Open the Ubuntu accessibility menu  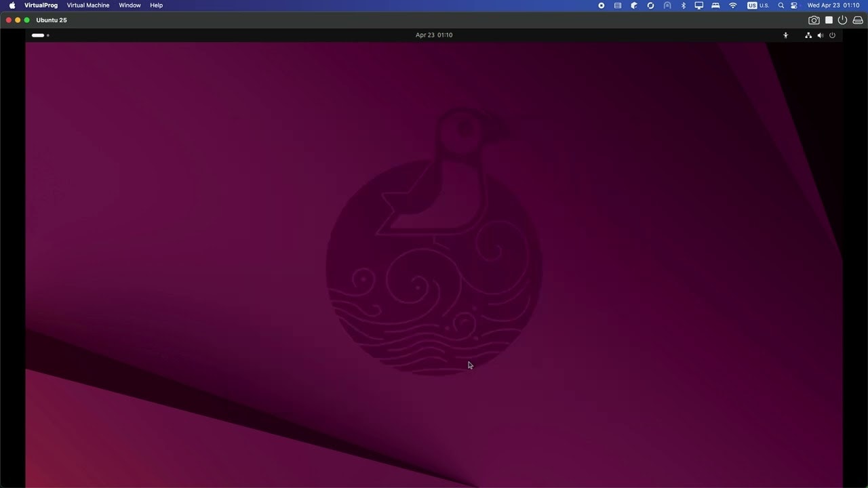786,35
